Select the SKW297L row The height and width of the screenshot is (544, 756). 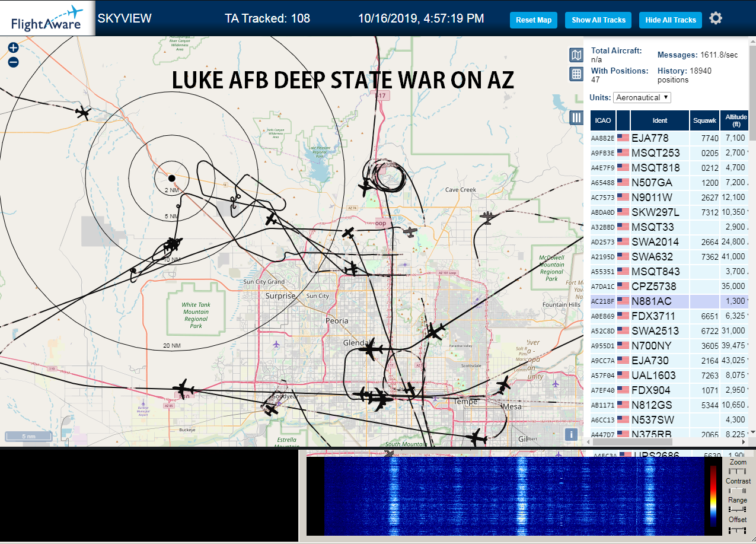click(x=670, y=212)
